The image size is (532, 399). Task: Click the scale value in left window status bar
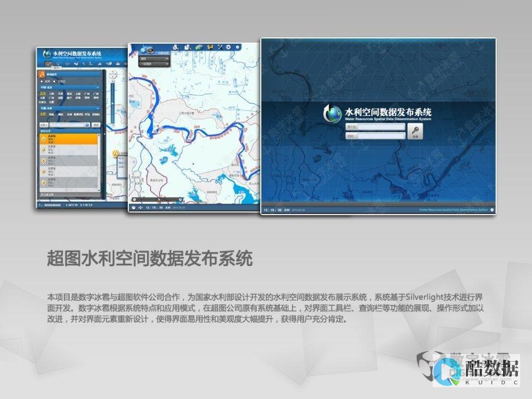click(51, 205)
